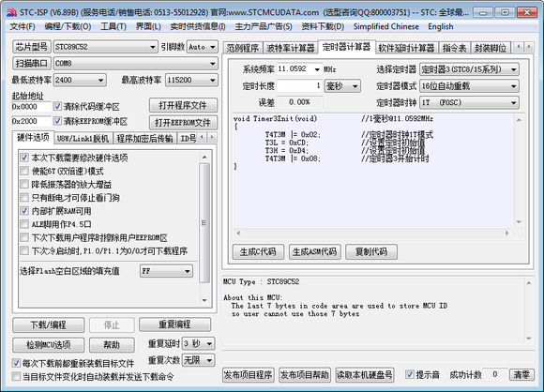Click the 下载/编程 button
Image resolution: width=544 pixels, height=392 pixels.
coord(48,325)
